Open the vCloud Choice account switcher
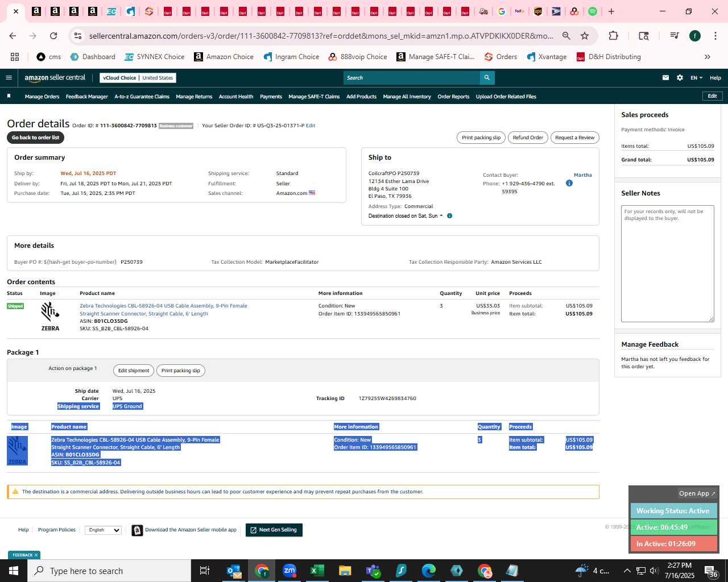The image size is (728, 582). [x=138, y=78]
